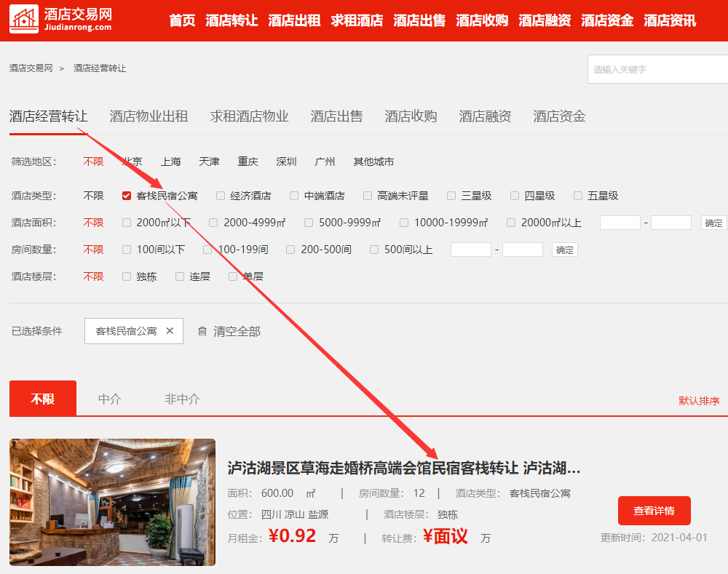Select the 酒店出售 category tab
This screenshot has width=728, height=574.
(336, 116)
